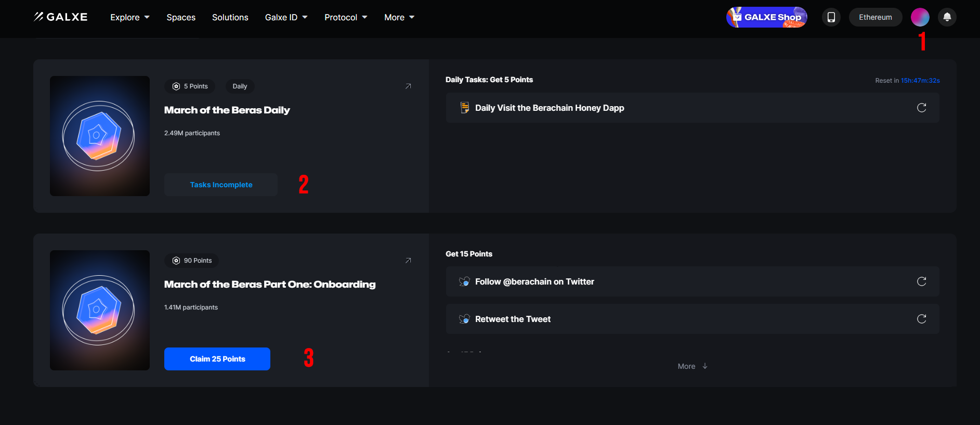Go to Spaces page
This screenshot has height=425, width=980.
(181, 17)
